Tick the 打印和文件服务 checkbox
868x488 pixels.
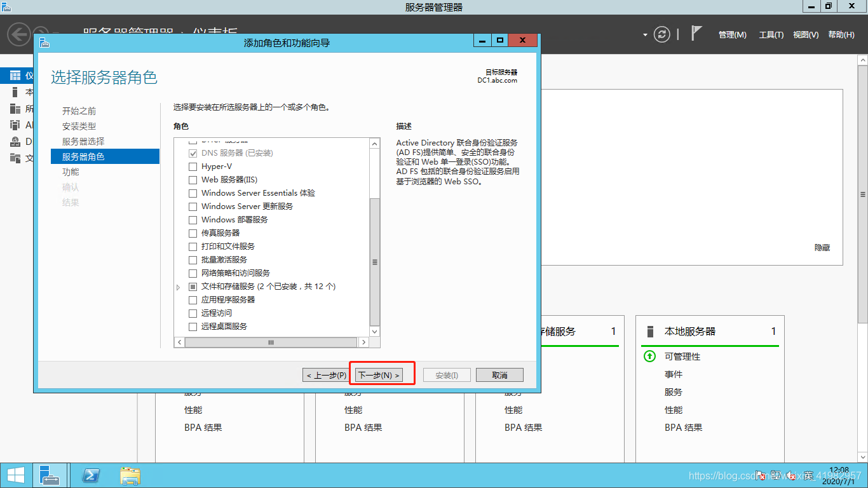(193, 247)
